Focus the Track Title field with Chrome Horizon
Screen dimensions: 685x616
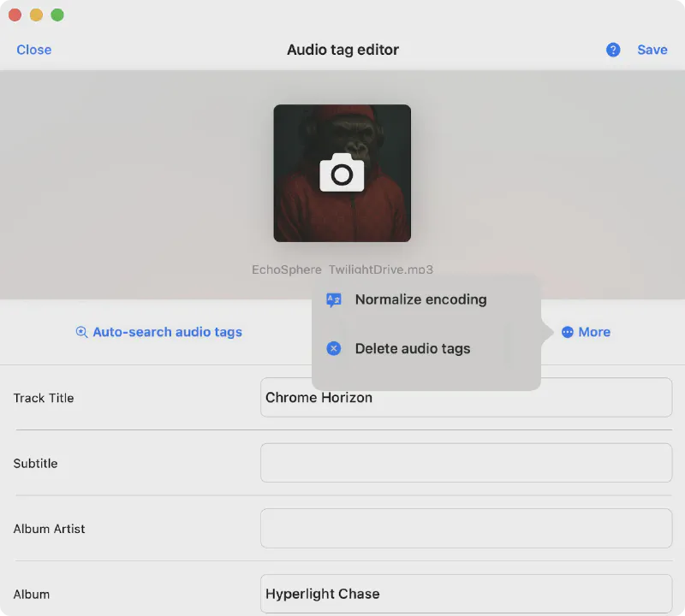point(466,398)
